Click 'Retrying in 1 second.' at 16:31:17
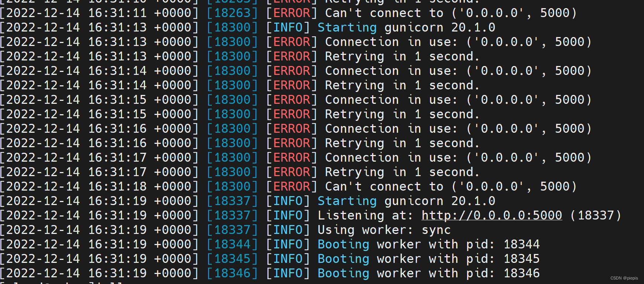 coord(402,172)
